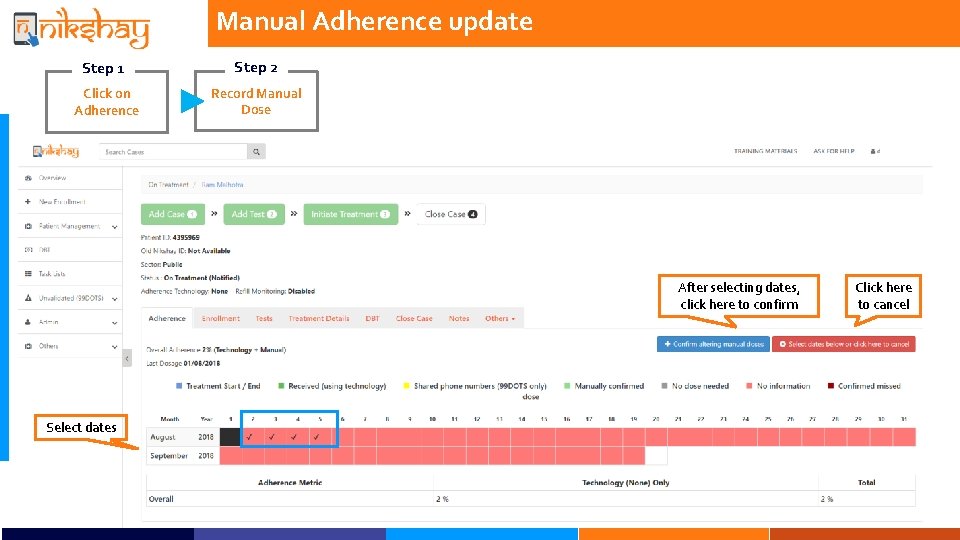Click the On Treatment breadcrumb

(x=168, y=184)
